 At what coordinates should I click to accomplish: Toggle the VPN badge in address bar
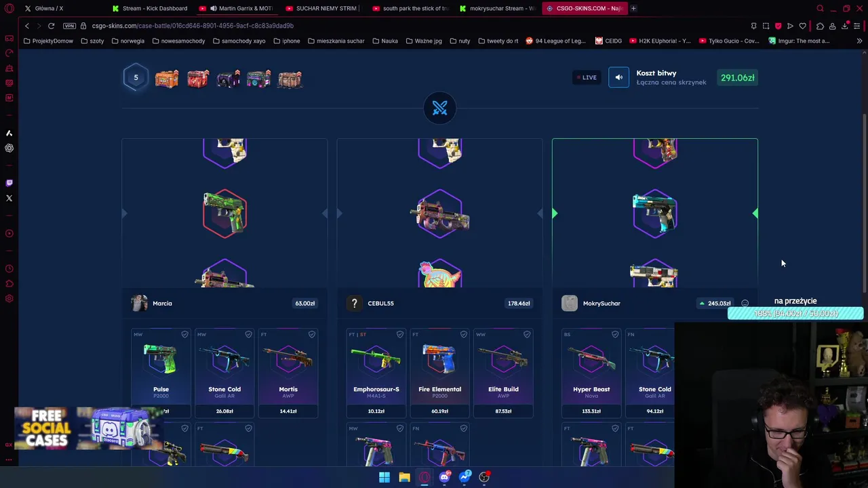[x=69, y=26]
